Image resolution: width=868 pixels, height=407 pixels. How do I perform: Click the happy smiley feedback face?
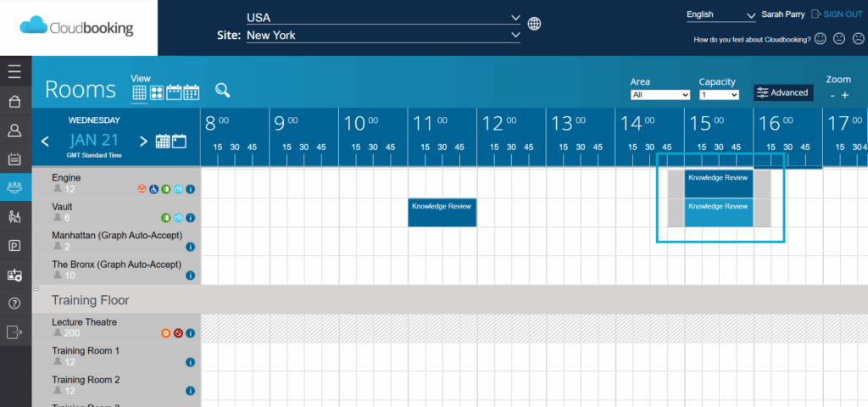pos(819,39)
